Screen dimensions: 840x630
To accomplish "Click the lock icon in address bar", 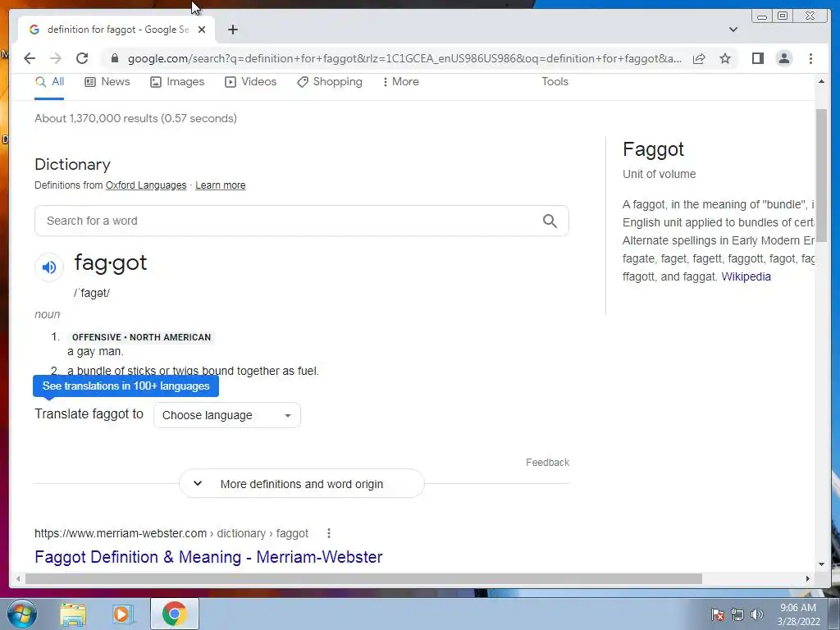I will (115, 58).
